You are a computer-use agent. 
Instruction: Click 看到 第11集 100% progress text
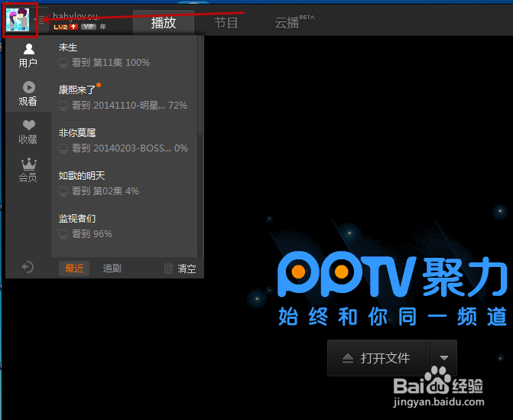pos(111,63)
